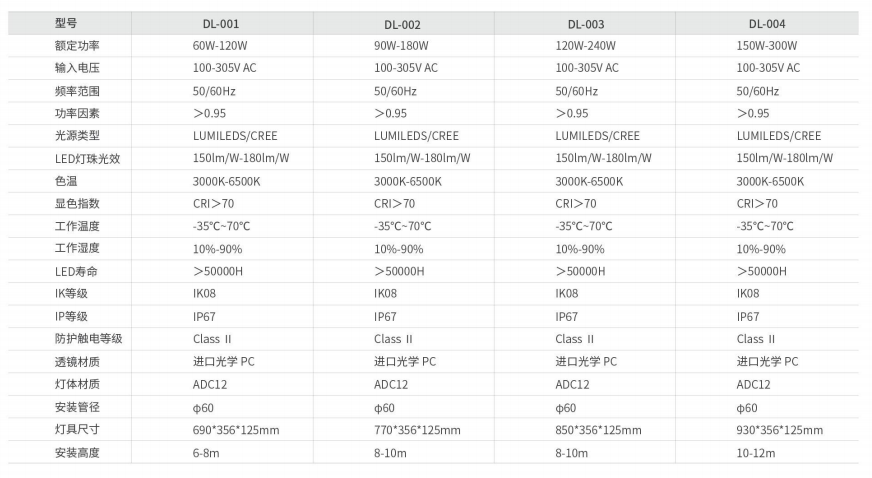Select the 90W-180W power value
872x478 pixels.
coord(401,46)
